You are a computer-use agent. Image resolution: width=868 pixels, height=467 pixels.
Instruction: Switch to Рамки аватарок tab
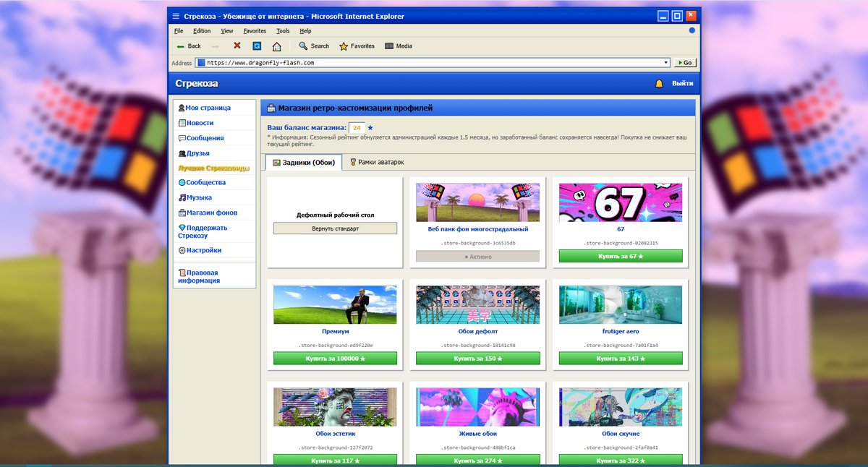pyautogui.click(x=376, y=163)
